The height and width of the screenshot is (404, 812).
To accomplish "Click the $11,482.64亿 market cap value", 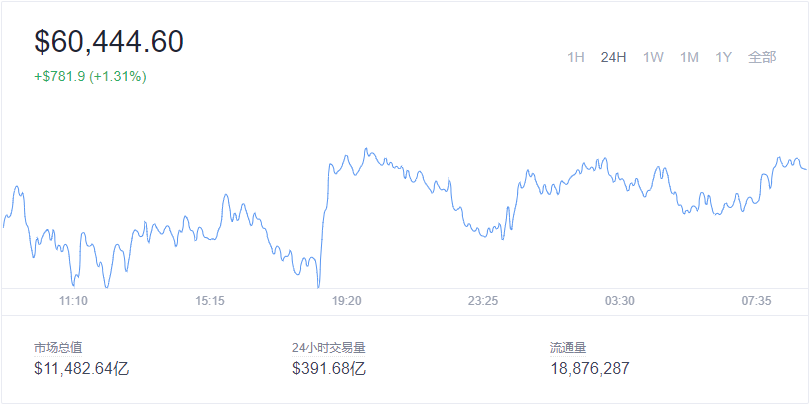I will (82, 368).
